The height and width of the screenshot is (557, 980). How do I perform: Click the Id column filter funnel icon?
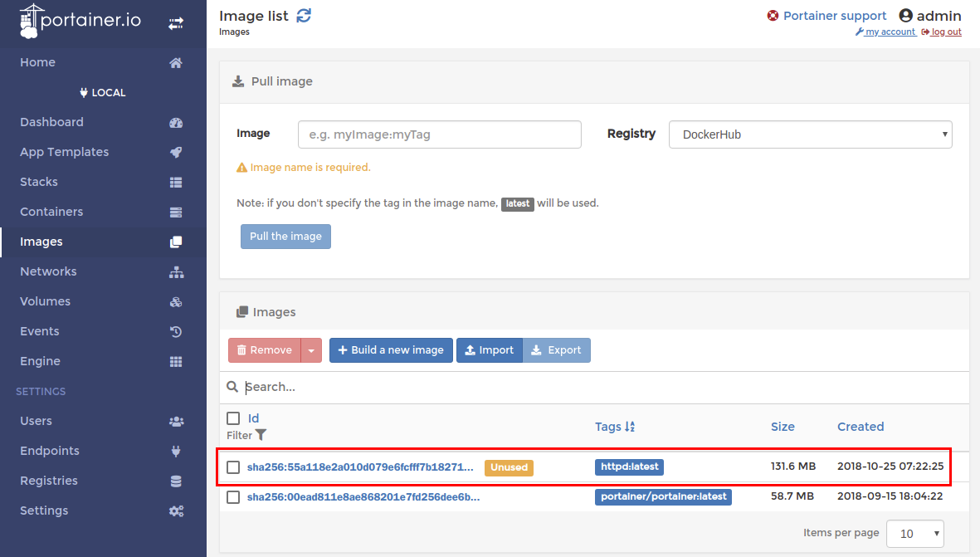(261, 435)
